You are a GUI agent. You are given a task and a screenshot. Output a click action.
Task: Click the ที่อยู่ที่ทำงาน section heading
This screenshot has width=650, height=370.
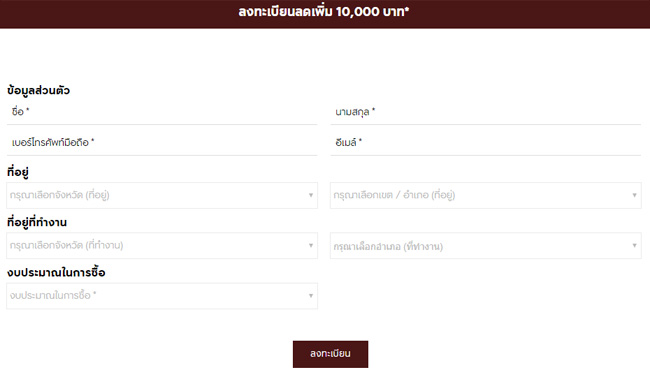tap(37, 222)
